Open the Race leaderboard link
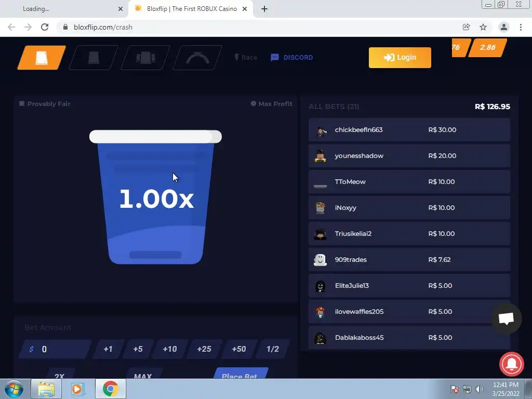The height and width of the screenshot is (399, 532). [x=246, y=57]
